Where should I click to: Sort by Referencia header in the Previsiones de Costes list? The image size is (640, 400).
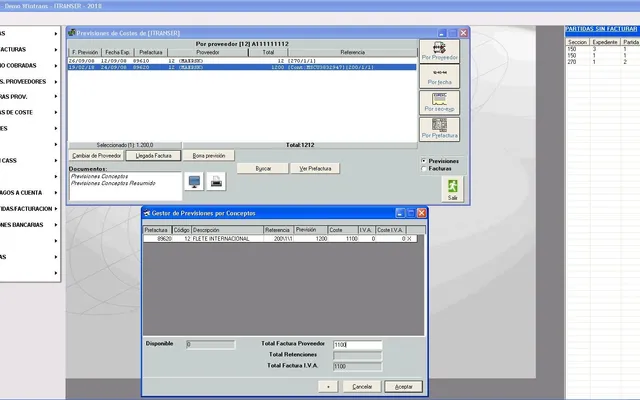(x=353, y=52)
